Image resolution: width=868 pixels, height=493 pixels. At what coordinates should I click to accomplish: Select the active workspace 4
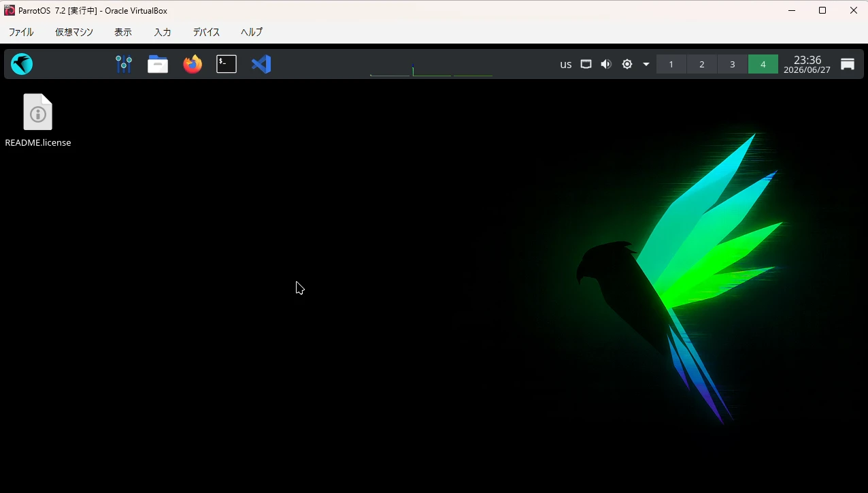coord(763,64)
